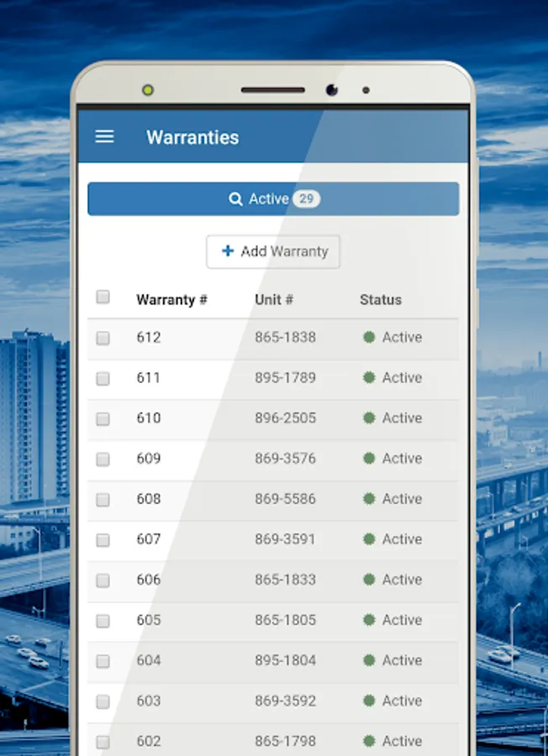Click the green status dot for warranty 610
The image size is (548, 756).
click(369, 417)
